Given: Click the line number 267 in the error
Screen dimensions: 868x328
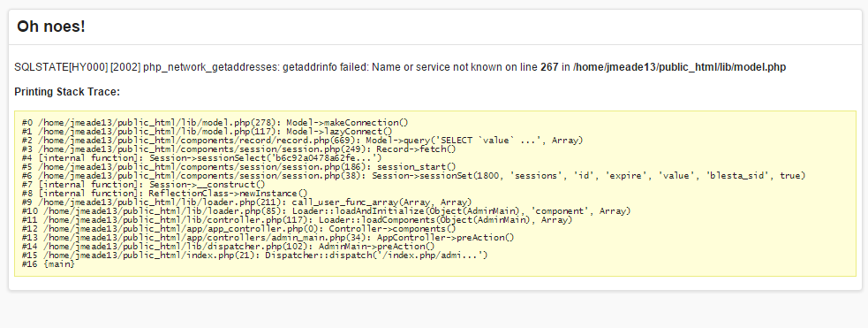Looking at the screenshot, I should tap(549, 67).
